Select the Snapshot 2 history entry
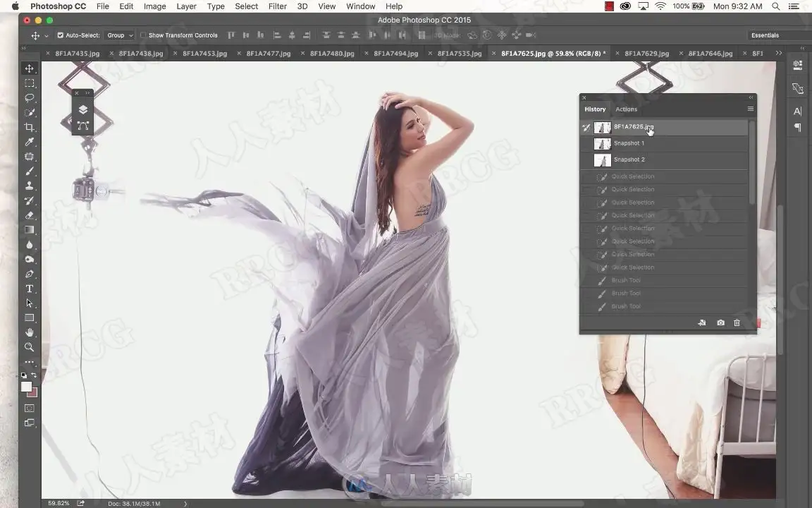Viewport: 812px width, 508px height. tap(665, 159)
